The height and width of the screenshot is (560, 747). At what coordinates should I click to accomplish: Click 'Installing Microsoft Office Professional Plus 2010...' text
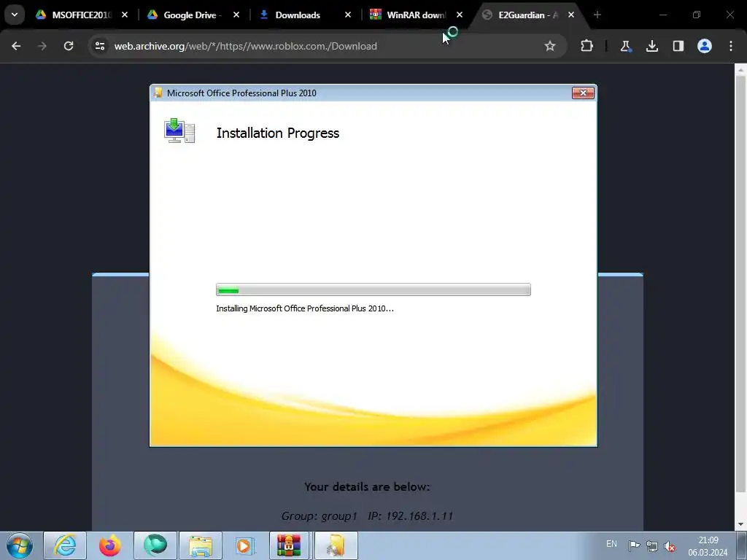point(305,308)
